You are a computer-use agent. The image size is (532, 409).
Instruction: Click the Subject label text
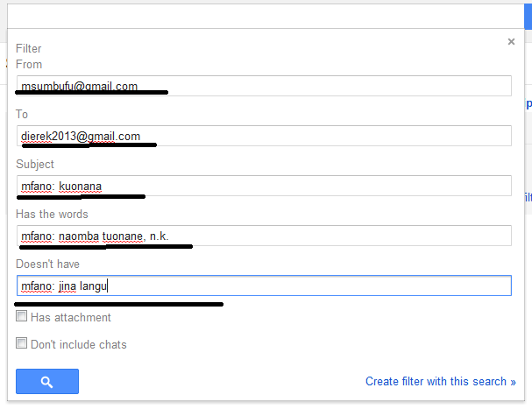pos(35,164)
